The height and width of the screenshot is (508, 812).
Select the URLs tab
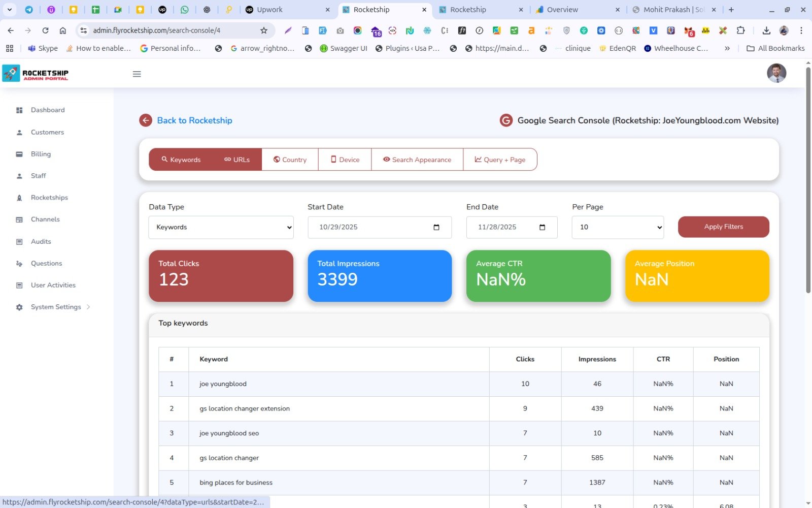237,160
